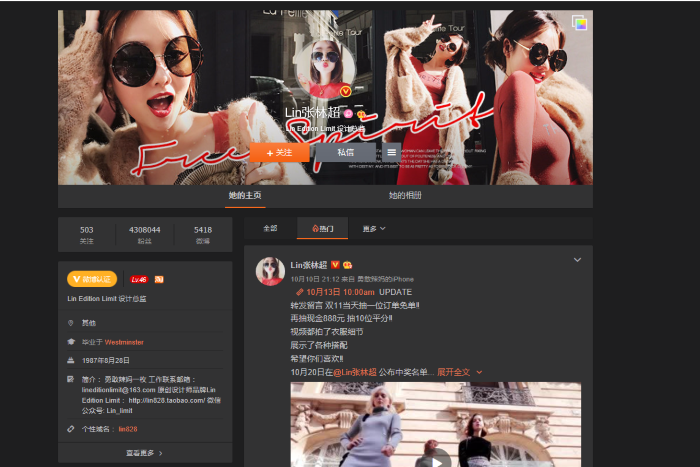Image resolution: width=700 pixels, height=467 pixels.
Task: Switch to 她的相册 album tab
Action: tap(405, 195)
